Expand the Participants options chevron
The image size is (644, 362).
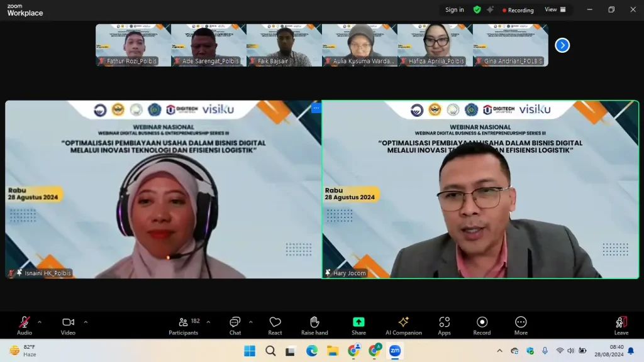[x=208, y=322]
